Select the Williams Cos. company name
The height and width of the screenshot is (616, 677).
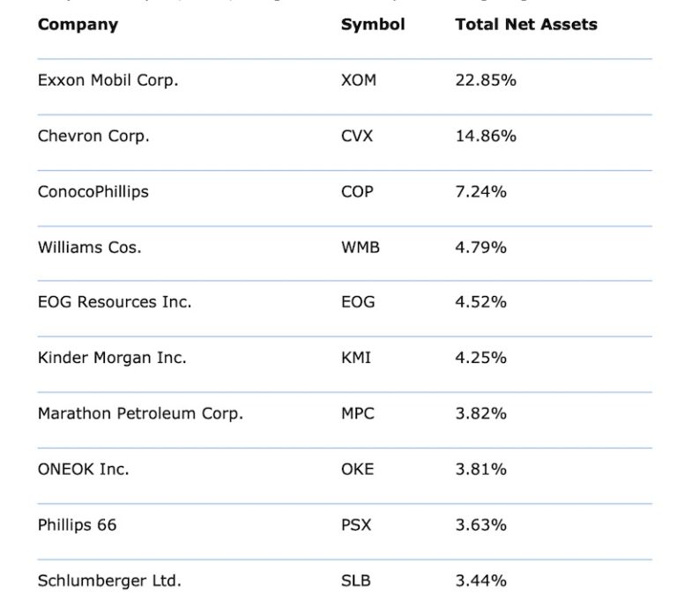(x=89, y=247)
